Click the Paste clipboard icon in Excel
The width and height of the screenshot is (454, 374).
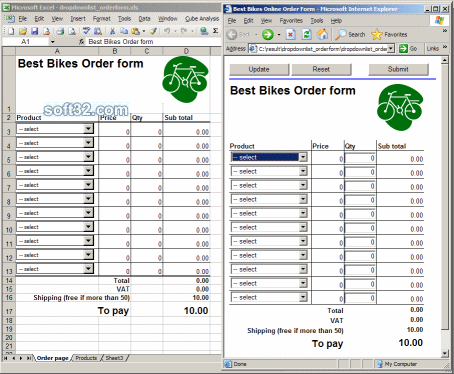(x=135, y=31)
